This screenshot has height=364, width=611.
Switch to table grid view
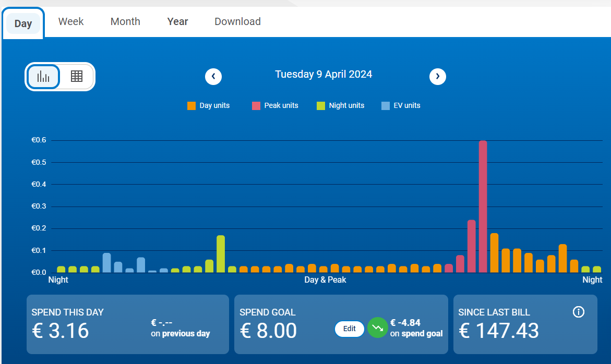77,77
